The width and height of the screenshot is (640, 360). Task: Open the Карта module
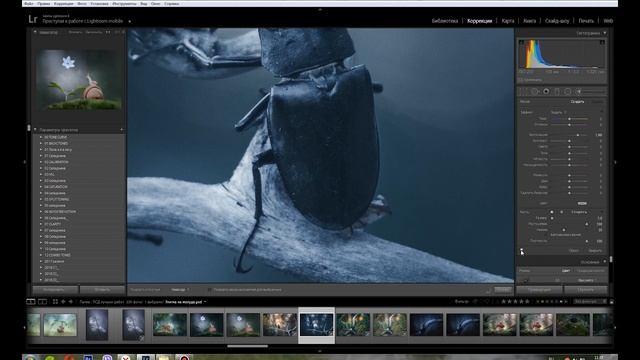tap(508, 21)
